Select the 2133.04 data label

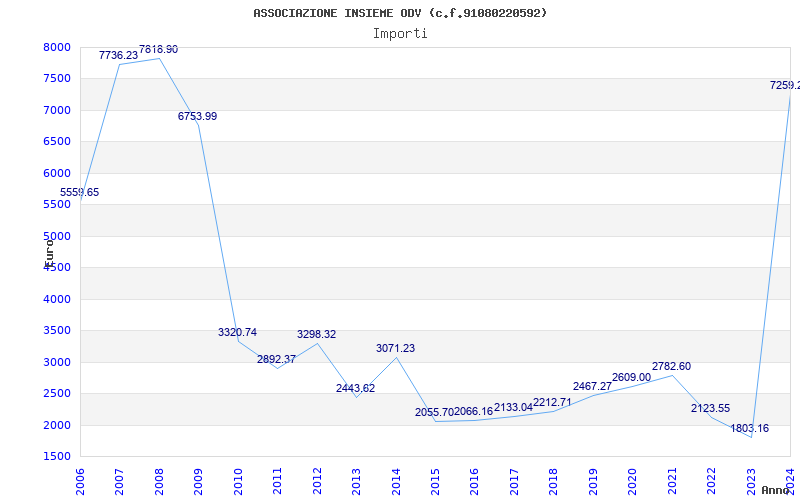pos(513,407)
